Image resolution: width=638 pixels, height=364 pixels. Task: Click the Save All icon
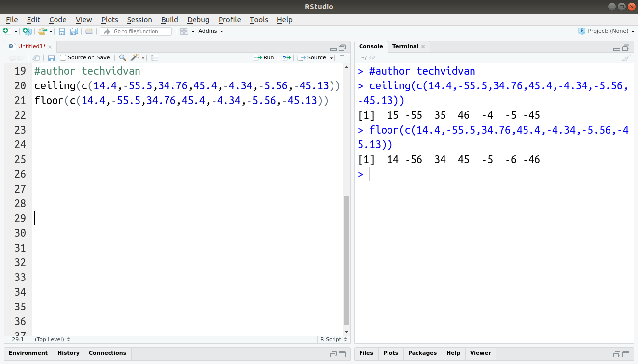(74, 31)
